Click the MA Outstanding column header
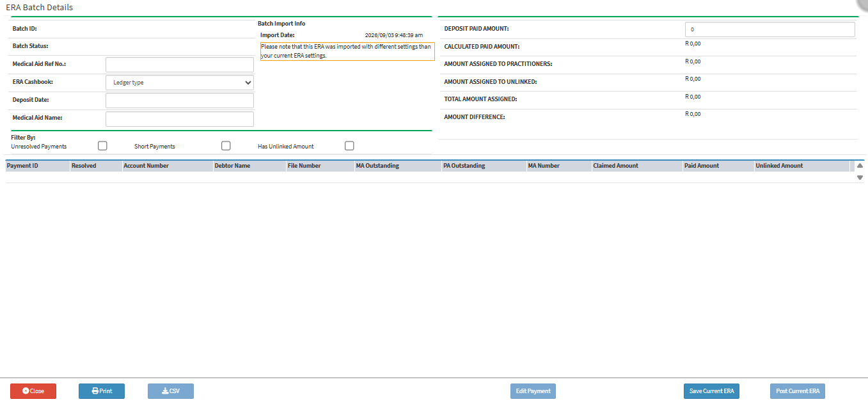Image resolution: width=868 pixels, height=404 pixels. [x=398, y=166]
